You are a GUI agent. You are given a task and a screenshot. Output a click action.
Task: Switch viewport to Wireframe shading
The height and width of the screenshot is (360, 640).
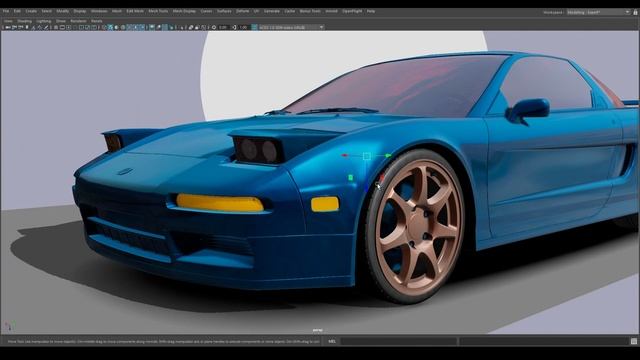coord(104,27)
